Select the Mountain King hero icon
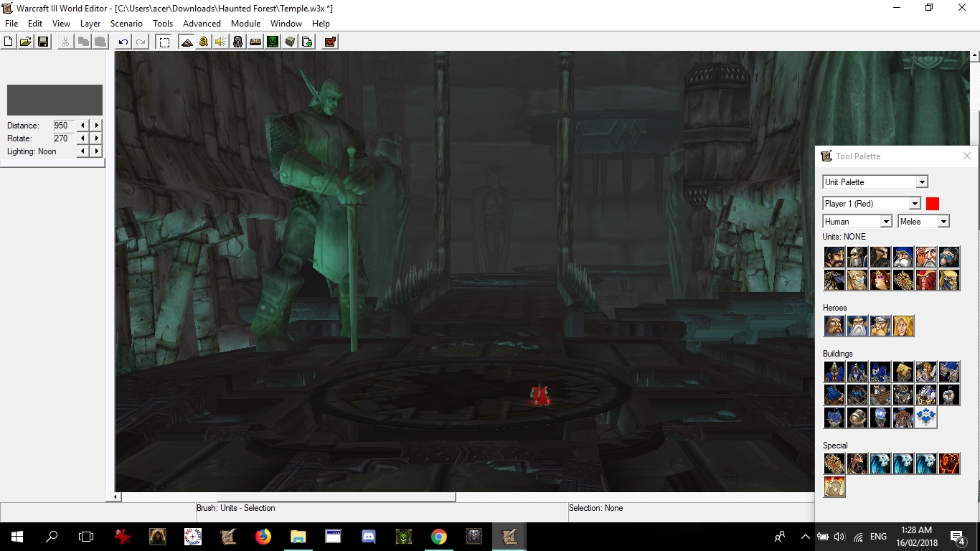This screenshot has height=551, width=980. [880, 326]
